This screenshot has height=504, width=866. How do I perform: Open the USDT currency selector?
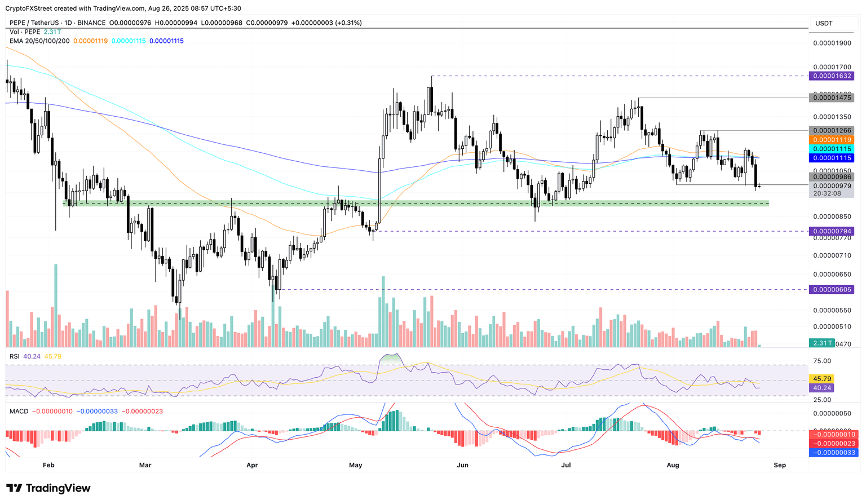824,23
